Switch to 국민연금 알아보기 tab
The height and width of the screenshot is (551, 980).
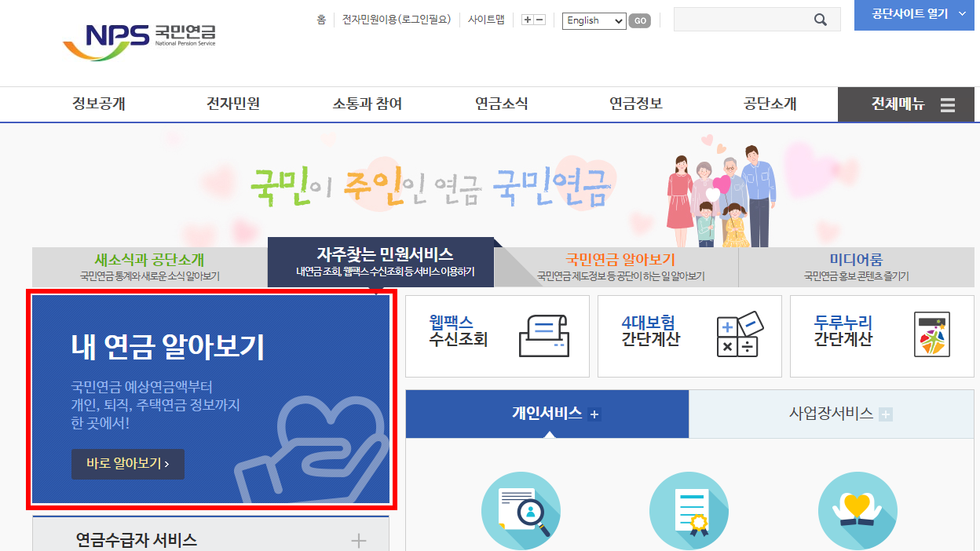[x=620, y=267]
